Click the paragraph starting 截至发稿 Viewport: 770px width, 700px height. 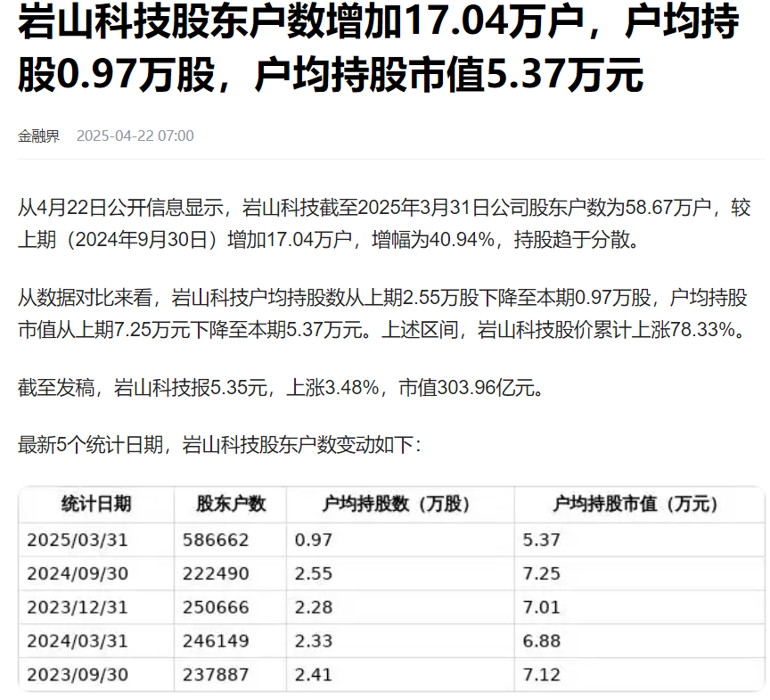coord(281,388)
